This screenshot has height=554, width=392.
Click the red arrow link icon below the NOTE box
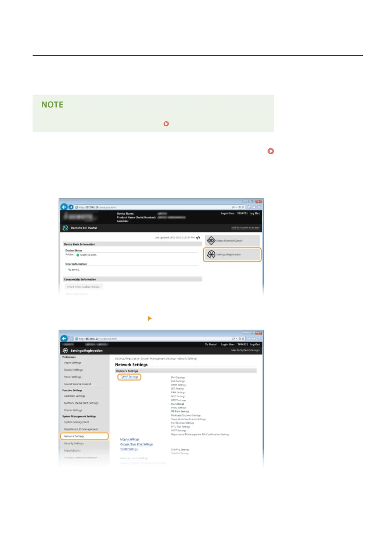(271, 151)
